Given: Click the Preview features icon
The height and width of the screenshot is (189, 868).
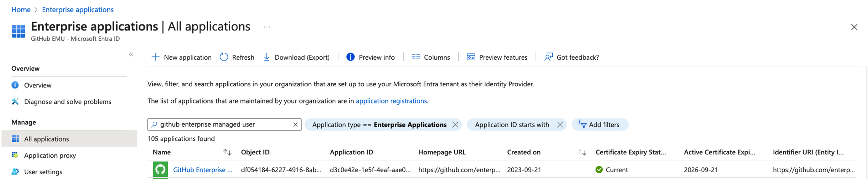Looking at the screenshot, I should 471,57.
